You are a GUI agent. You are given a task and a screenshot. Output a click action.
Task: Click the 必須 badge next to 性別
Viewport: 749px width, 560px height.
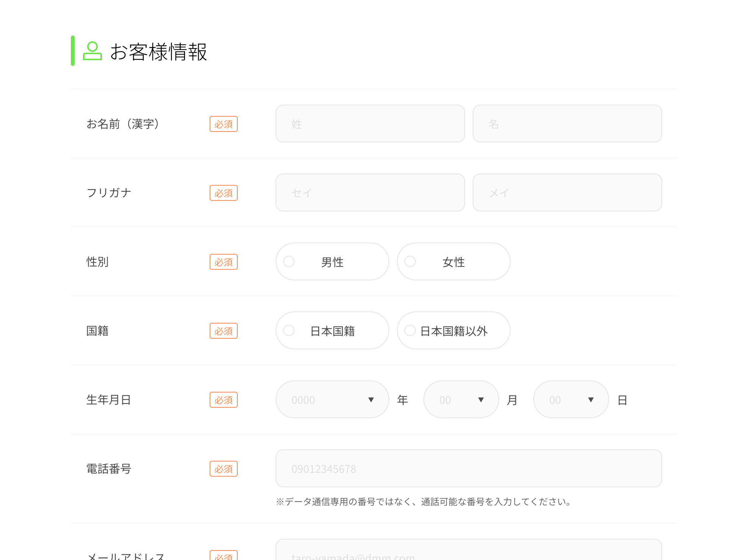coord(224,262)
